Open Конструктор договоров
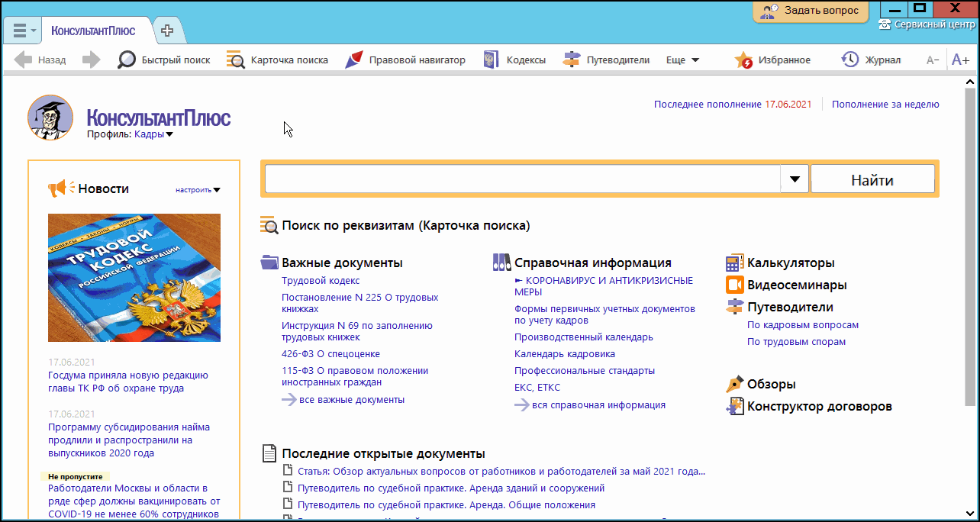Image resolution: width=980 pixels, height=522 pixels. click(x=820, y=406)
